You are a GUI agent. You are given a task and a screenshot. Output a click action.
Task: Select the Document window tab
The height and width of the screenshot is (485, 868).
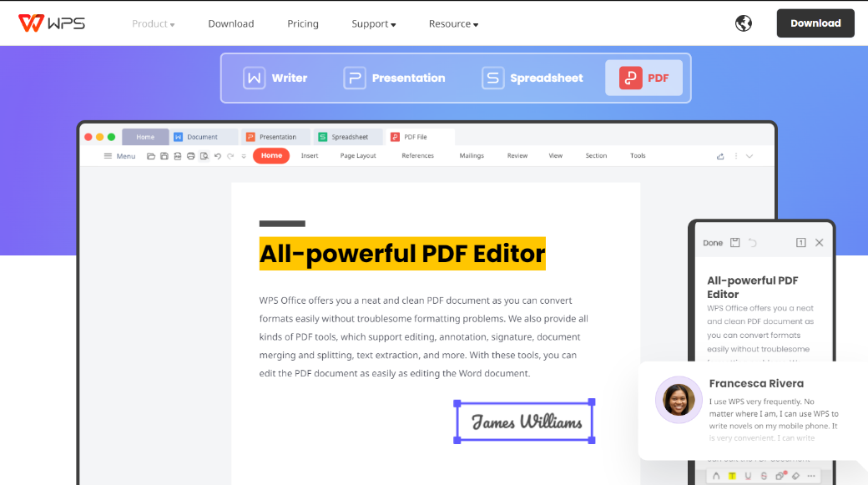[204, 137]
